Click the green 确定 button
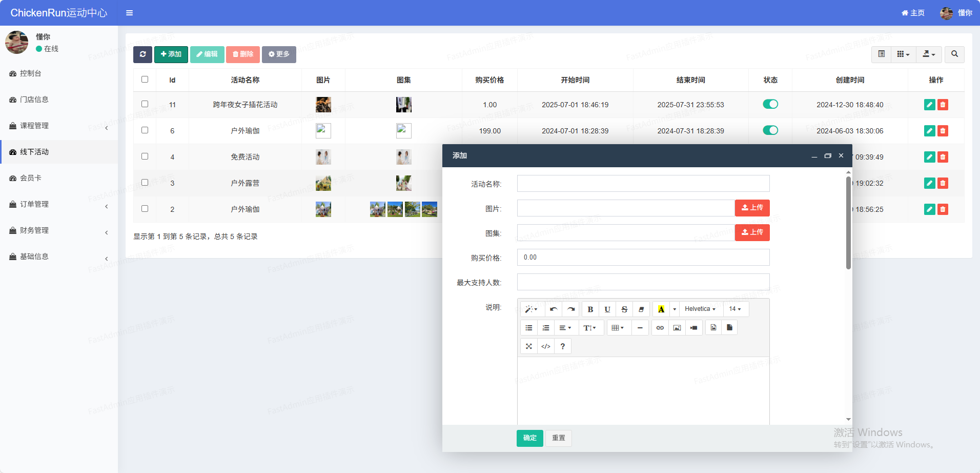The width and height of the screenshot is (980, 473). pos(529,438)
